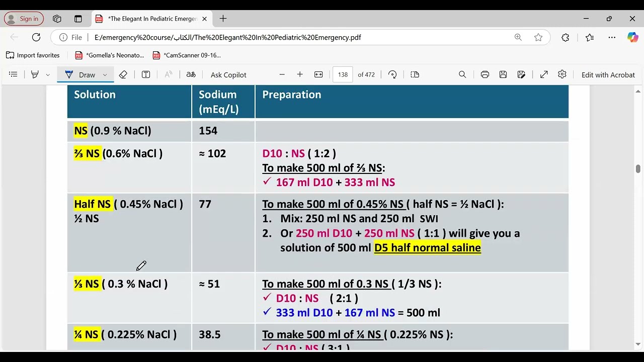This screenshot has height=362, width=644.
Task: Click the address bar file URL
Action: 227,37
